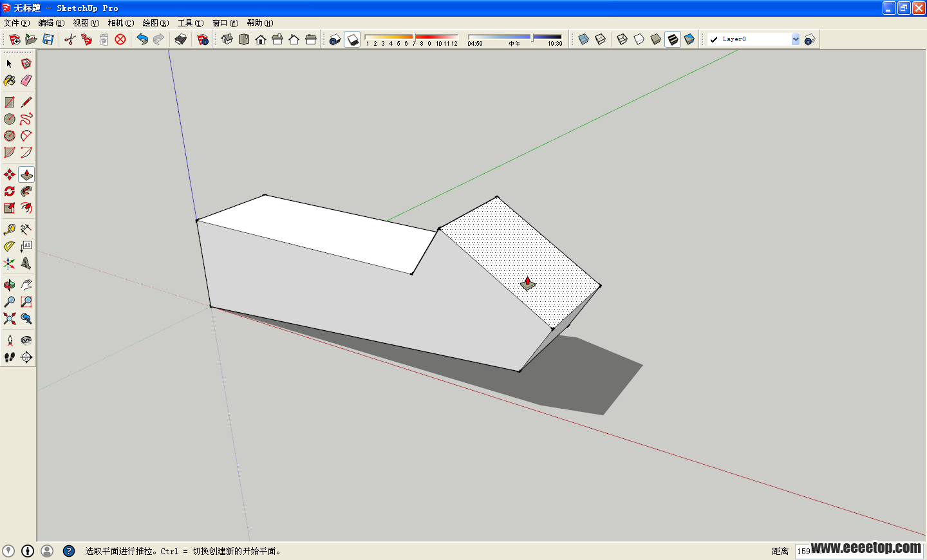Select the Pan hand tool
This screenshot has height=560, width=927.
coord(26,285)
